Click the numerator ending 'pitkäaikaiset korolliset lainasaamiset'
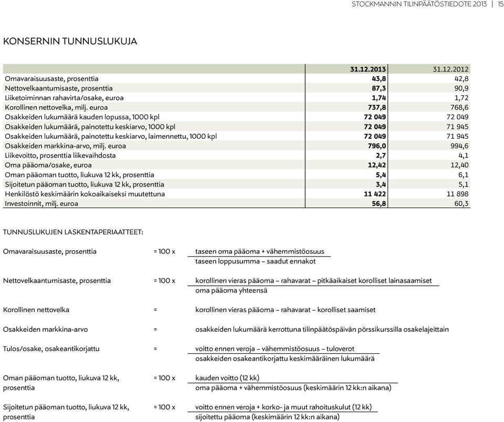This screenshot has width=504, height=422. (374, 281)
